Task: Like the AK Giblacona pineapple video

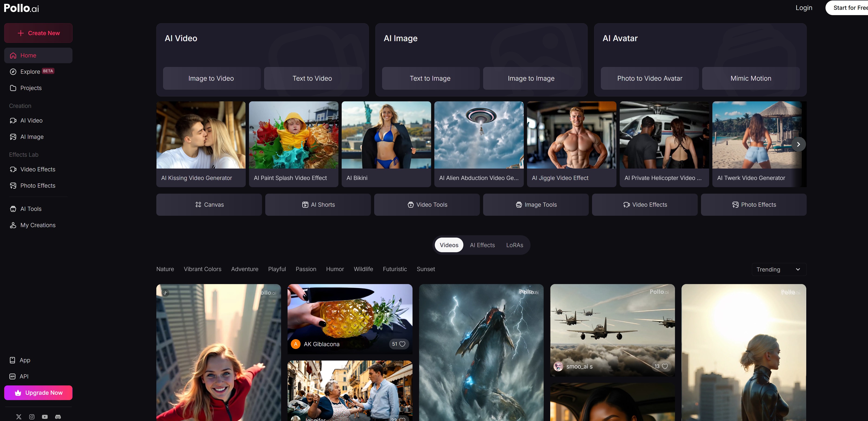Action: point(402,344)
